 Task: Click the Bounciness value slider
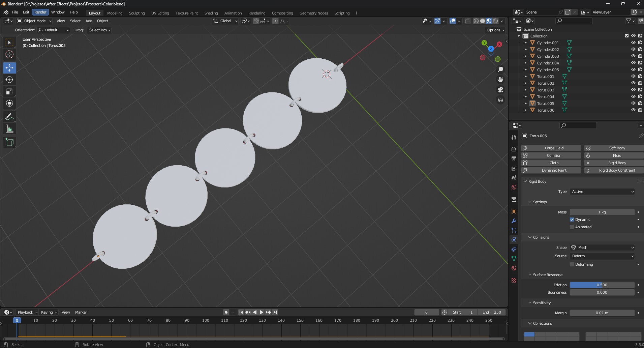coord(602,292)
